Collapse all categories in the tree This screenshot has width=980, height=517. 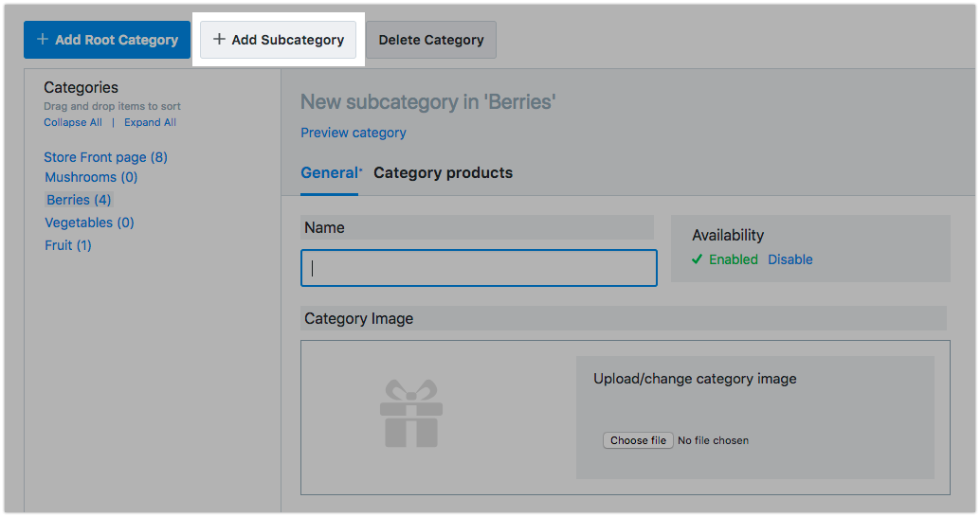tap(73, 122)
